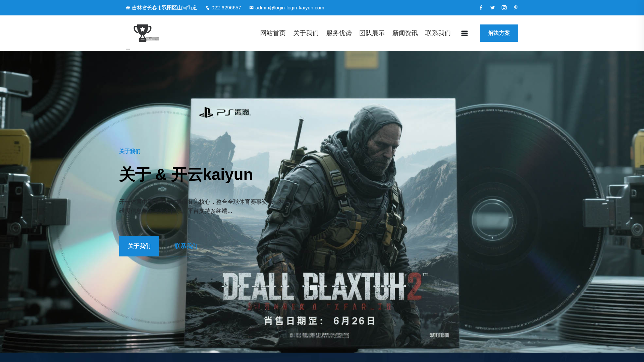Click the phone icon in top bar
The width and height of the screenshot is (644, 362).
[x=208, y=8]
